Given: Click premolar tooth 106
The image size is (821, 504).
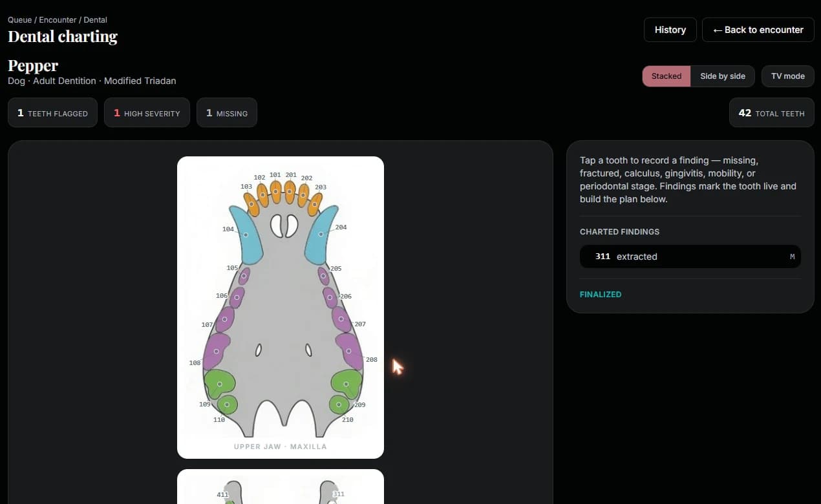Looking at the screenshot, I should [x=237, y=297].
